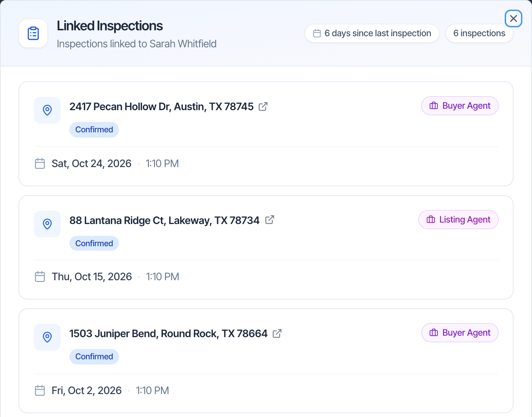
Task: Click the map pin for 2417 Pecan Hollow Dr
Action: tap(47, 110)
